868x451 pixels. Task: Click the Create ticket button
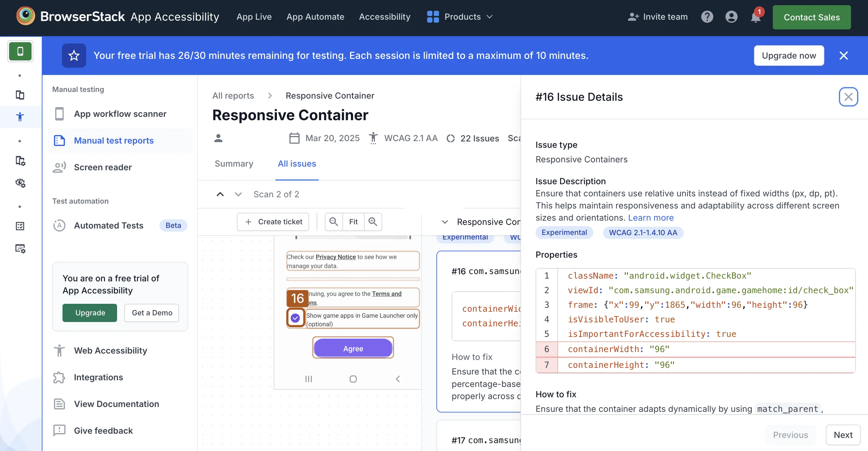coord(273,222)
